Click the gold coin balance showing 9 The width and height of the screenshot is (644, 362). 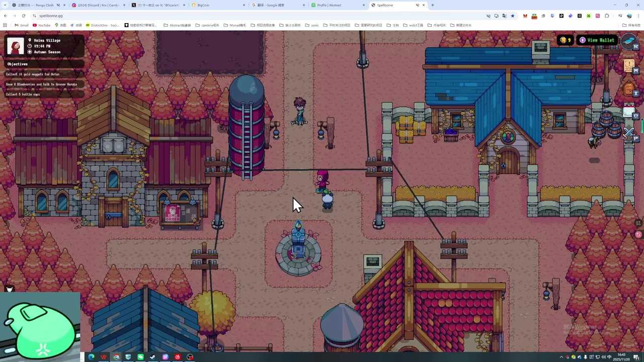566,40
